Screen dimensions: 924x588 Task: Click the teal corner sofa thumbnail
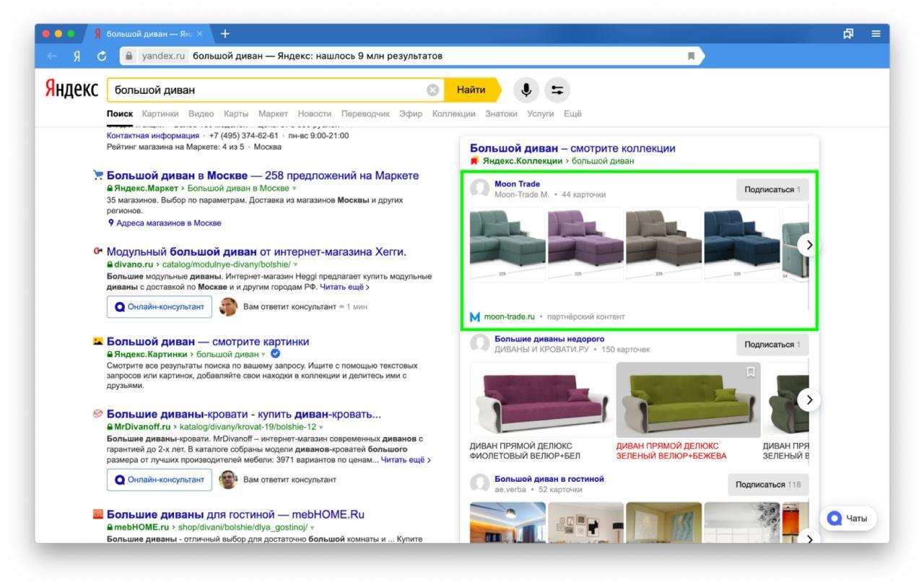pyautogui.click(x=507, y=244)
